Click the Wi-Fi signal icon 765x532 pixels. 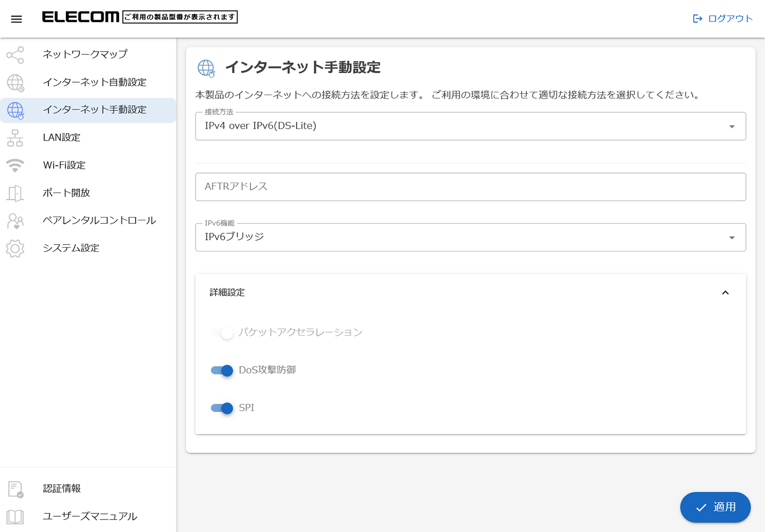15,165
